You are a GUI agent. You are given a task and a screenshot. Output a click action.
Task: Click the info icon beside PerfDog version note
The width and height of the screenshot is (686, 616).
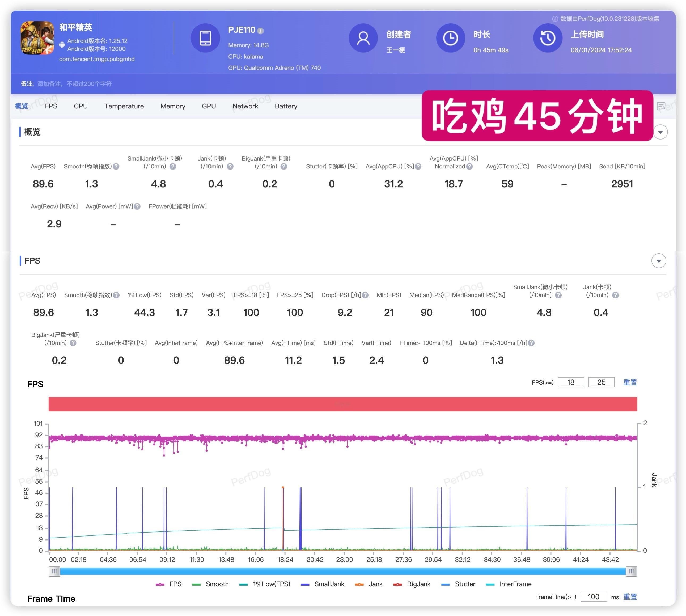tap(555, 19)
